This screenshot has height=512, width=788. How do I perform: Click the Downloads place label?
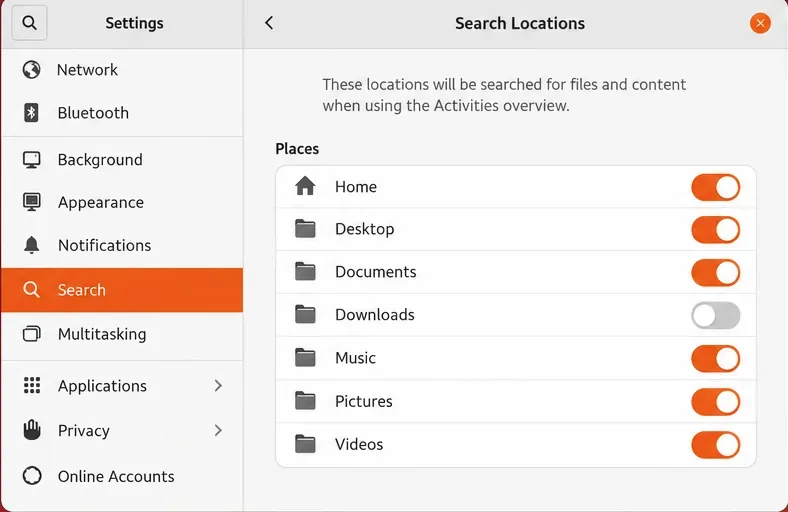tap(374, 315)
